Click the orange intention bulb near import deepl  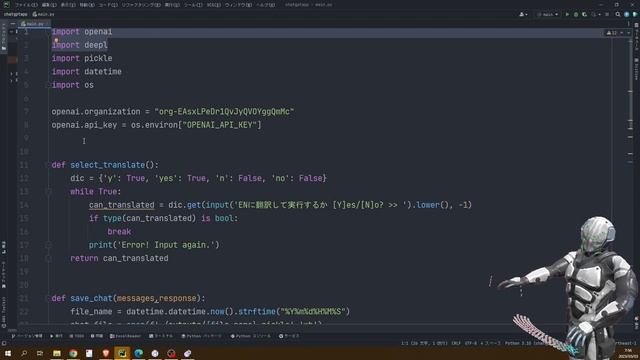click(56, 40)
